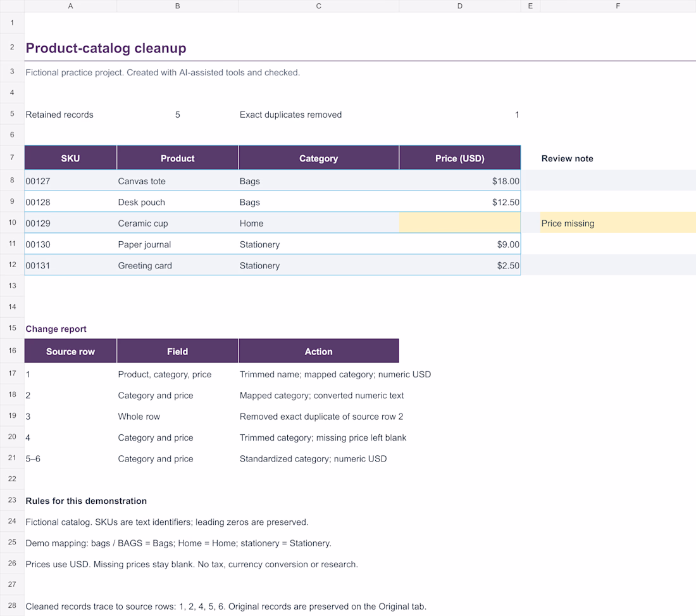This screenshot has width=696, height=616.
Task: Select 'Trimmed category; missing price left blank'
Action: coord(323,437)
